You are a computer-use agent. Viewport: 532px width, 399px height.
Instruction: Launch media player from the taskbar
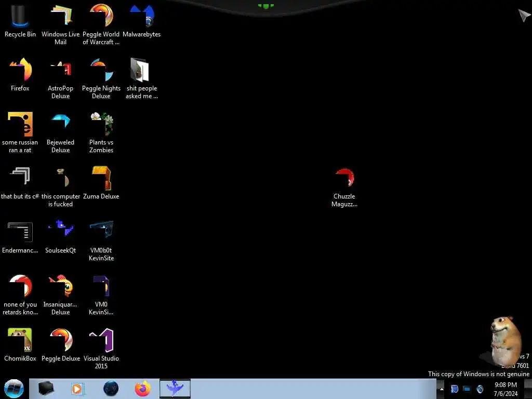click(x=78, y=389)
